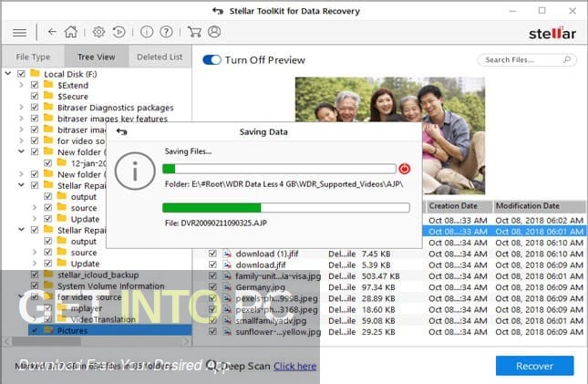
Task: Uncheck the download (1).jfif checkbox
Action: click(x=212, y=254)
